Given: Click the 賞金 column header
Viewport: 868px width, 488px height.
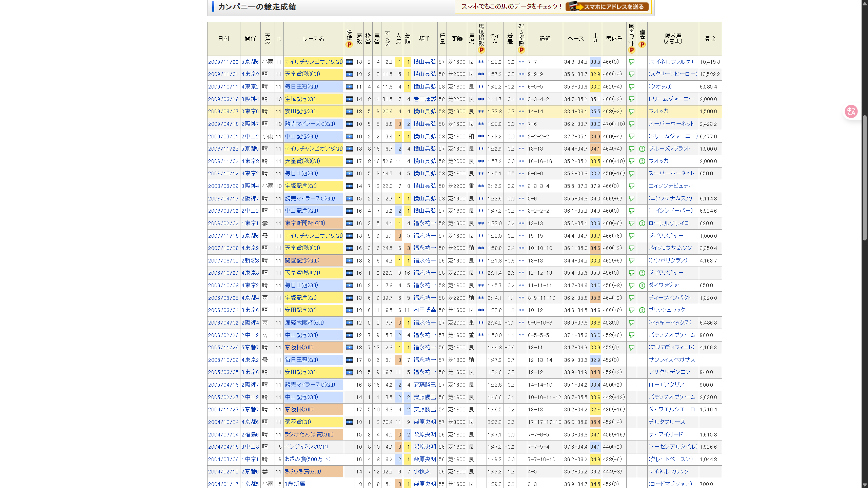Looking at the screenshot, I should click(710, 39).
